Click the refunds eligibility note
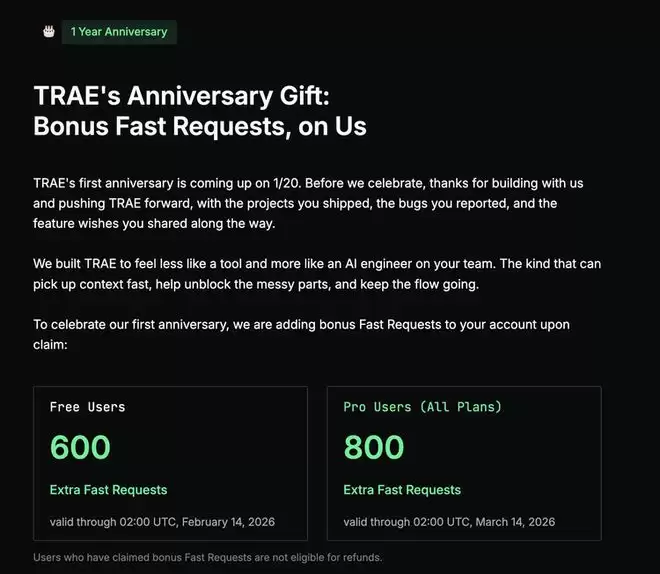The image size is (660, 574). click(x=208, y=557)
